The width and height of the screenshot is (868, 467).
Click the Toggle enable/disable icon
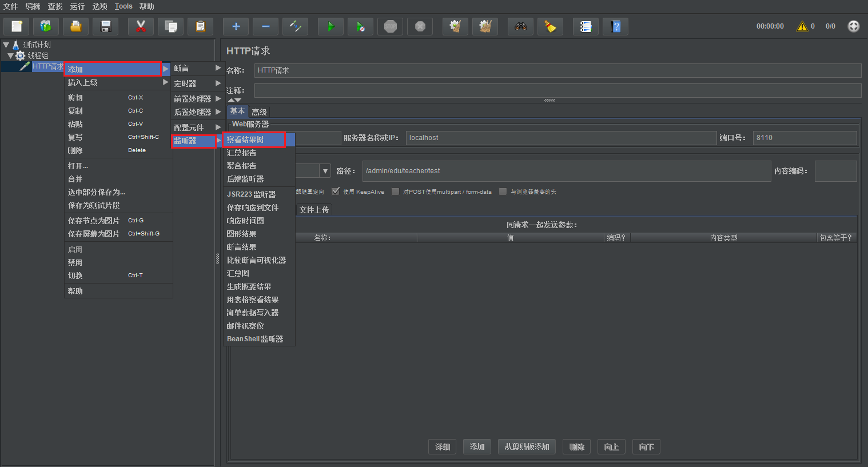pyautogui.click(x=295, y=26)
